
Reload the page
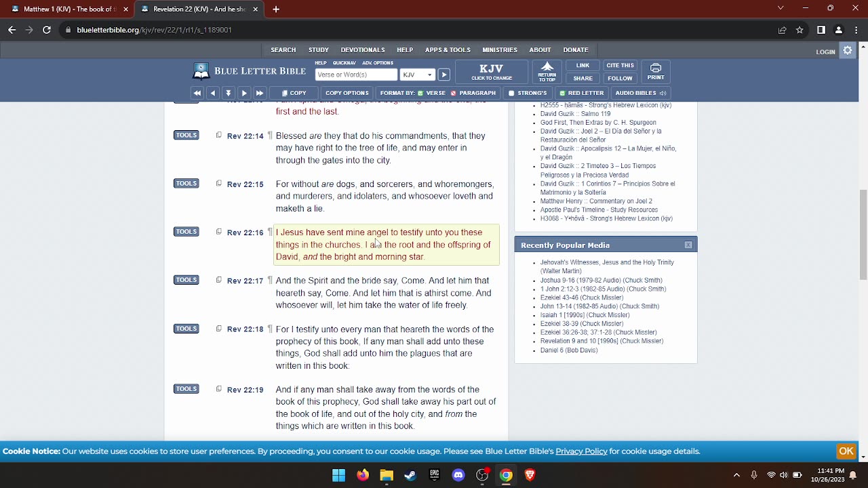click(x=47, y=30)
